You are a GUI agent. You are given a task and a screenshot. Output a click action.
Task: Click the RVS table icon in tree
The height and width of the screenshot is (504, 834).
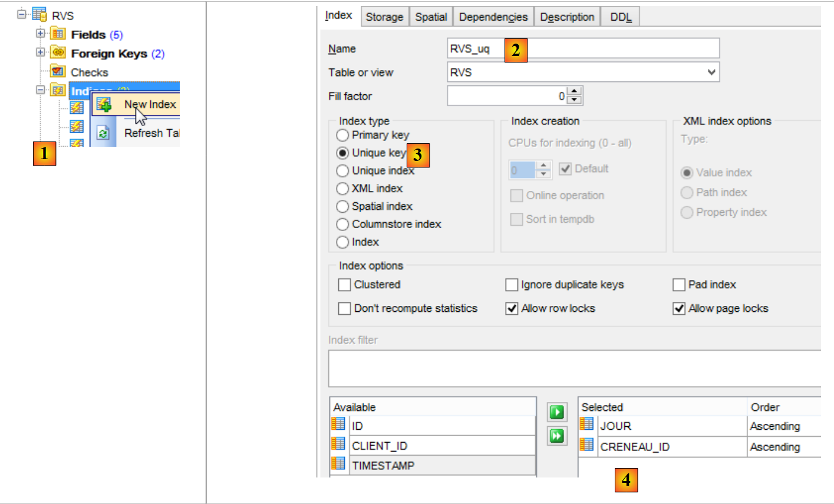39,14
